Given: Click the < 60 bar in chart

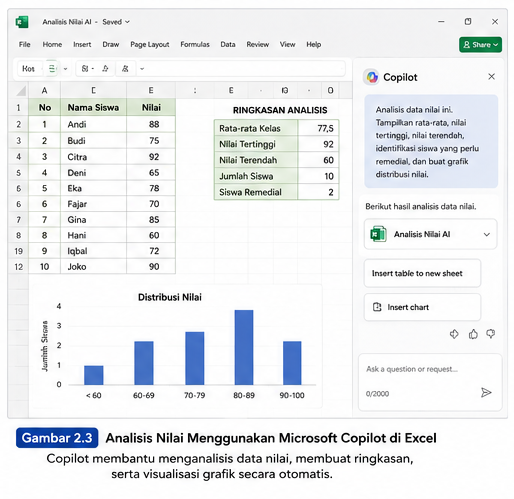Looking at the screenshot, I should (94, 375).
